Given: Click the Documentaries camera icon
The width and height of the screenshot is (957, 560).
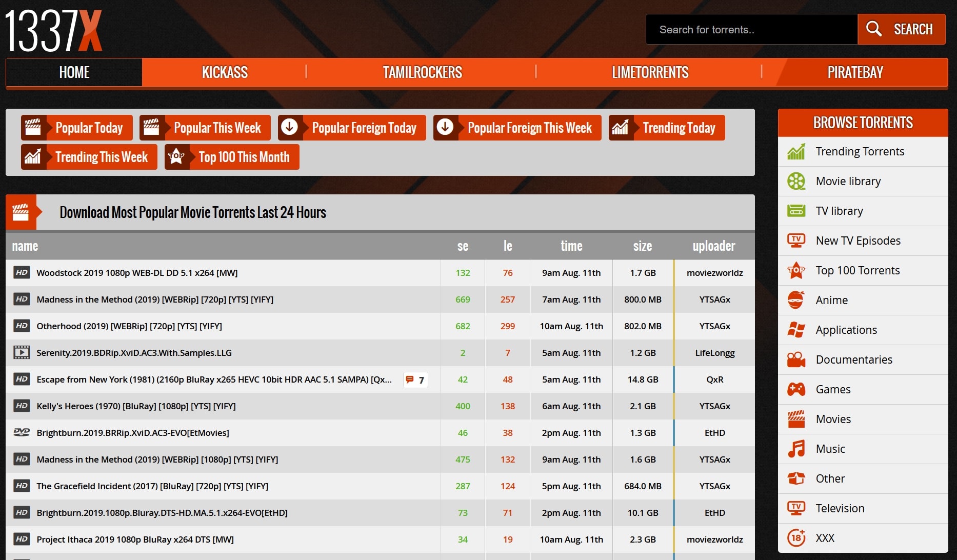Looking at the screenshot, I should pyautogui.click(x=796, y=359).
